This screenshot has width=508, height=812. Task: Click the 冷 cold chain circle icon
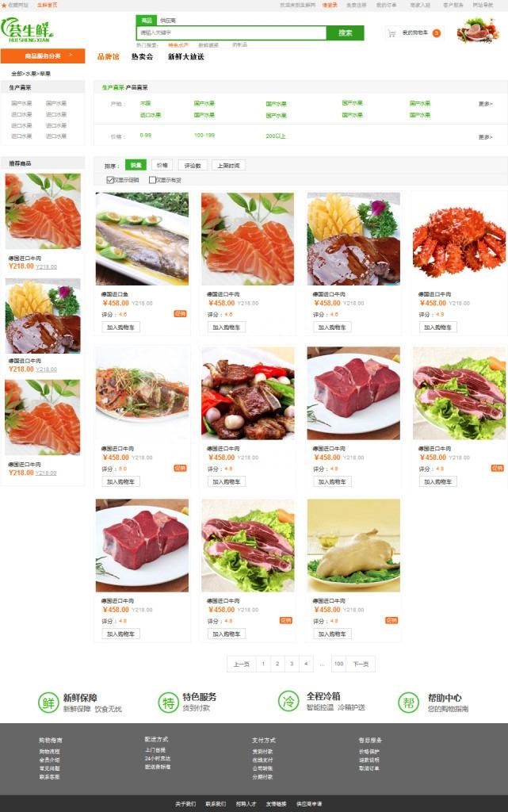(288, 701)
